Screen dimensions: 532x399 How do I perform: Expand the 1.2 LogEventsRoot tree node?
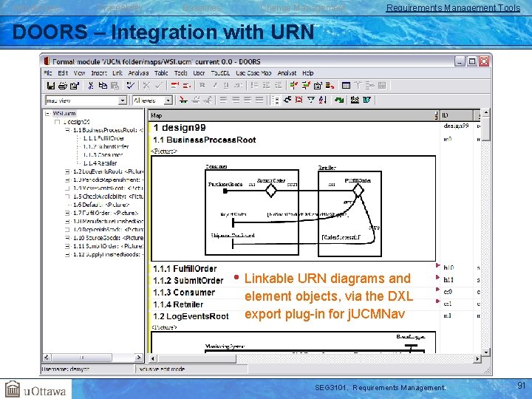tap(67, 171)
